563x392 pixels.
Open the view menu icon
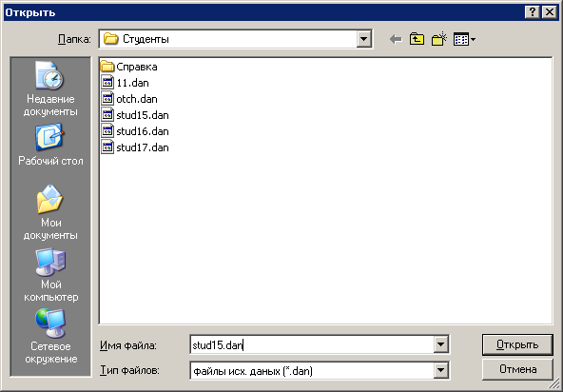click(x=464, y=39)
